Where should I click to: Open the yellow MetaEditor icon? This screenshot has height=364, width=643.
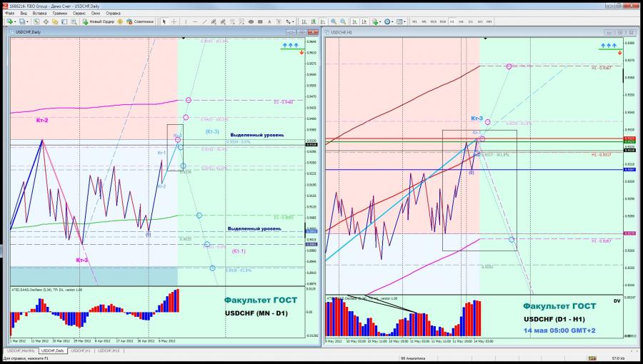pos(120,21)
